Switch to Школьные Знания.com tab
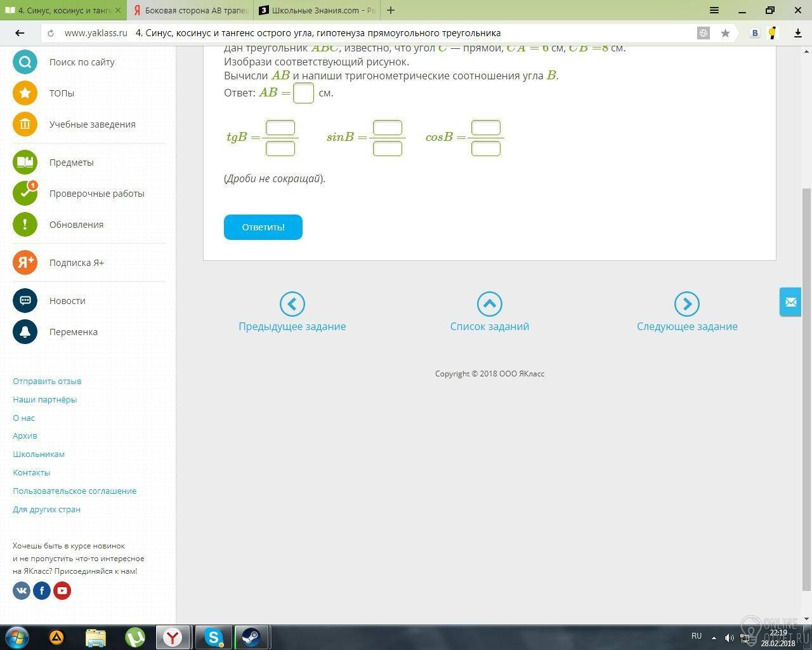Screen dimensions: 812x650 pos(317,10)
